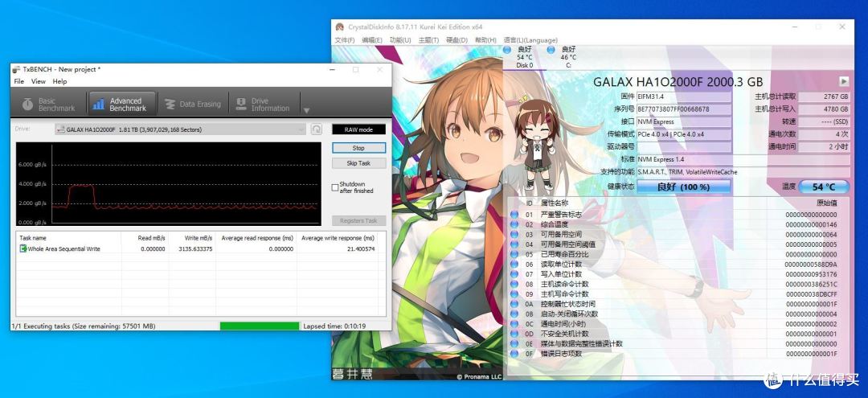Image resolution: width=868 pixels, height=398 pixels.
Task: Open the 功能(U) menu in CrystalDiskInfo
Action: pyautogui.click(x=400, y=40)
